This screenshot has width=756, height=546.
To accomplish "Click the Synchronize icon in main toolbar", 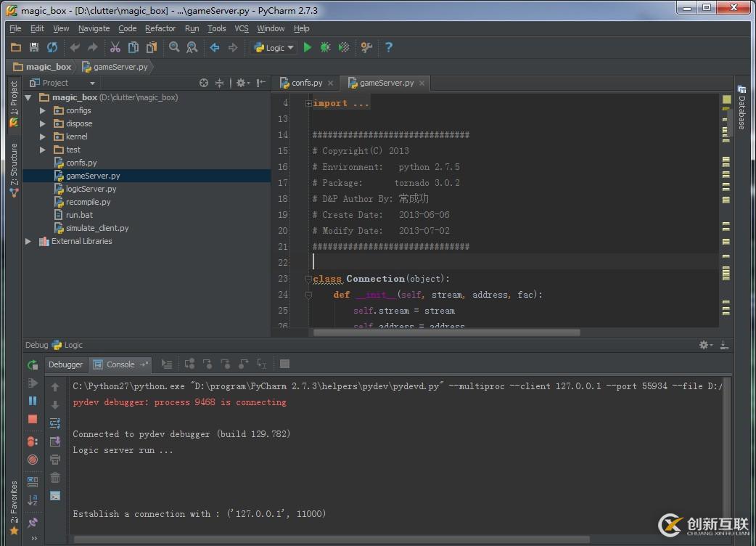I will pos(52,47).
